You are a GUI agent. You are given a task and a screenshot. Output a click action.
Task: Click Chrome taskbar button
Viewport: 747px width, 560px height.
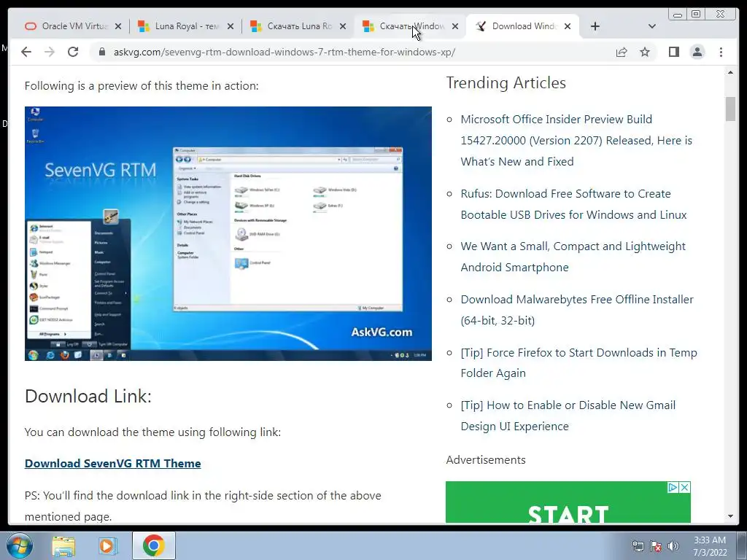coord(153,545)
